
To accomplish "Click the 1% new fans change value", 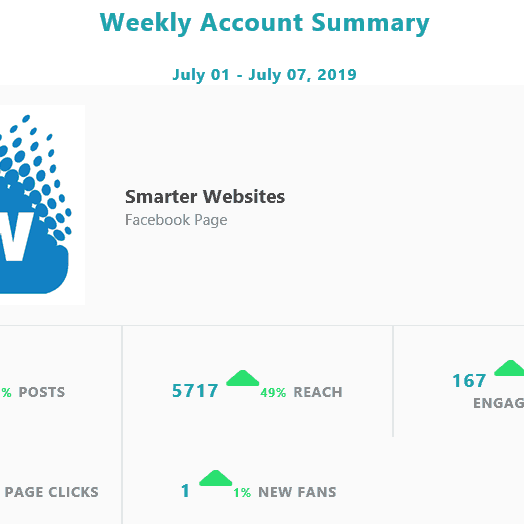I will 242,493.
